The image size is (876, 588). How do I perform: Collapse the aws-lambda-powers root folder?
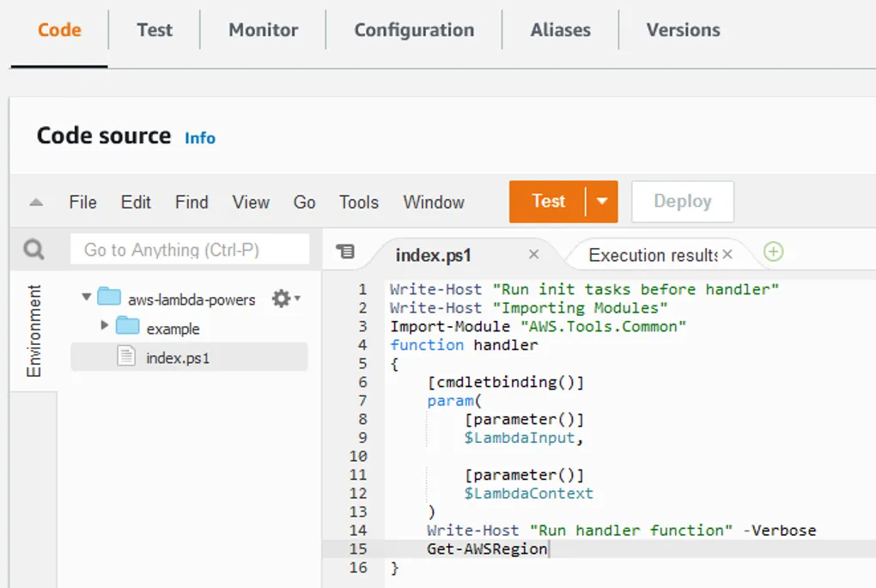(86, 298)
